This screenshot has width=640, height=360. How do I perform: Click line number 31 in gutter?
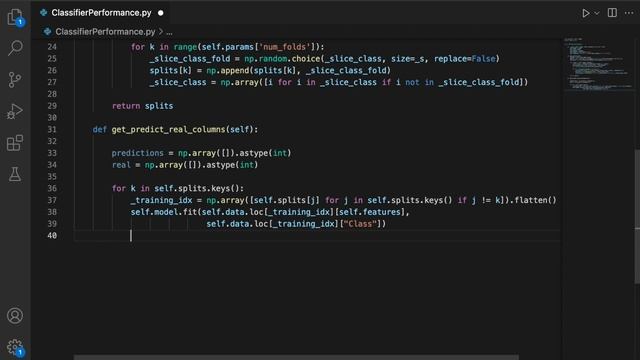[52, 129]
